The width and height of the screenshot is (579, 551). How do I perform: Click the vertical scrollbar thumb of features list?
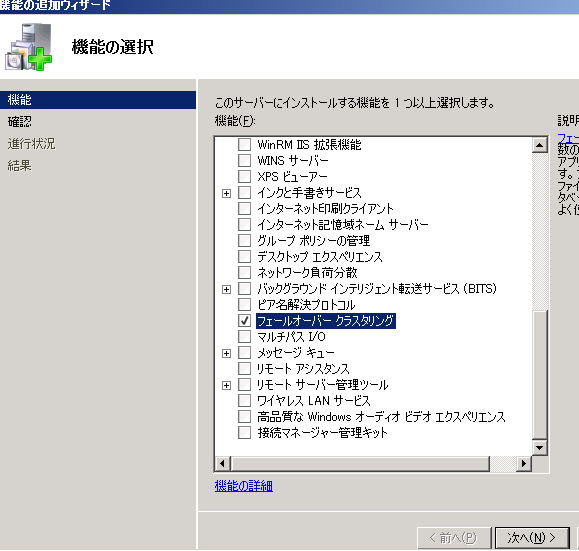(x=539, y=375)
